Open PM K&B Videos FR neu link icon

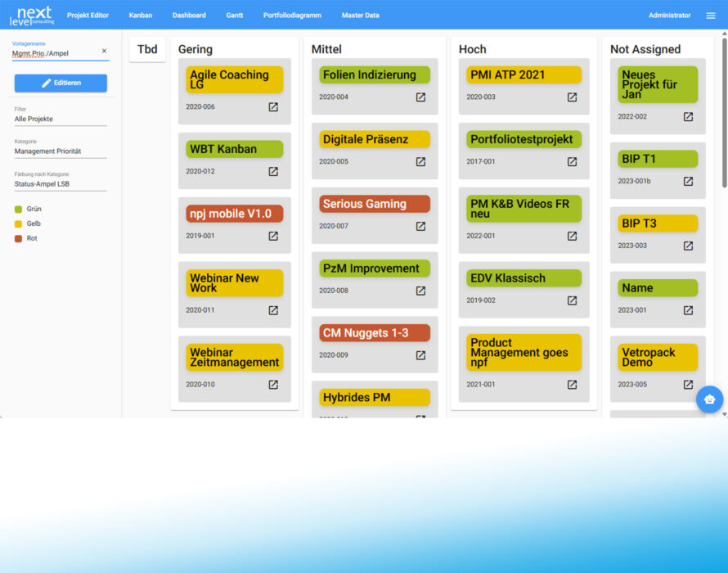pyautogui.click(x=572, y=236)
